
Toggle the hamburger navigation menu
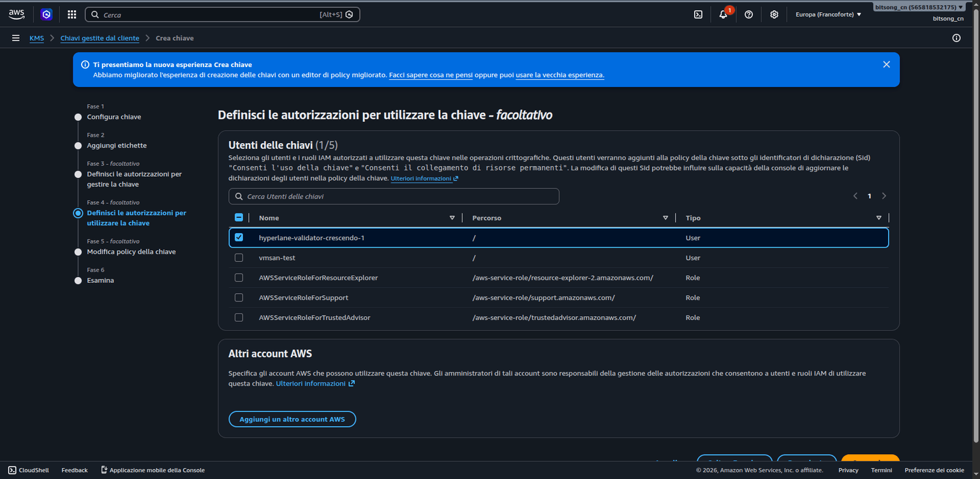point(15,38)
